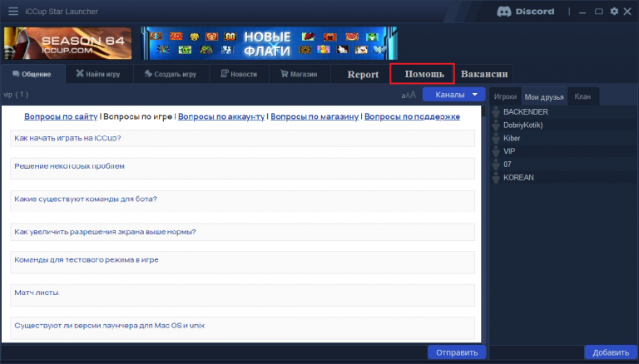
Task: Click the status icon beside Kiber
Action: (496, 138)
